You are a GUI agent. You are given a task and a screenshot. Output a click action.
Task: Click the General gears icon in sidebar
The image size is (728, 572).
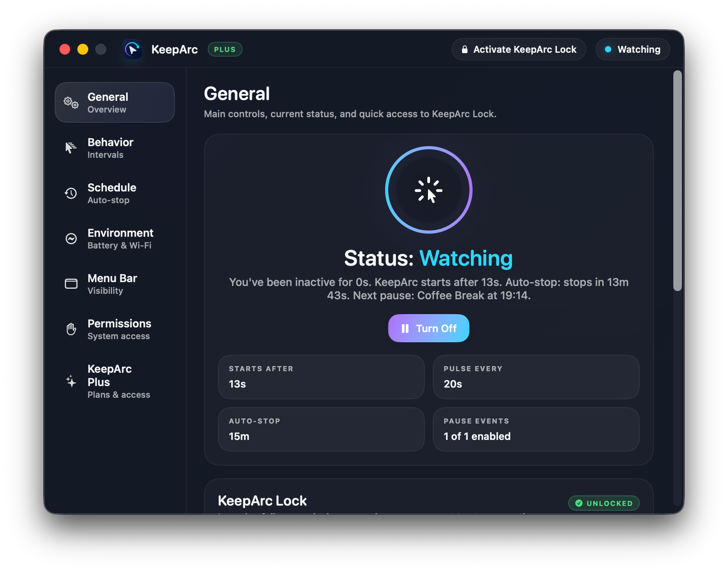(71, 103)
